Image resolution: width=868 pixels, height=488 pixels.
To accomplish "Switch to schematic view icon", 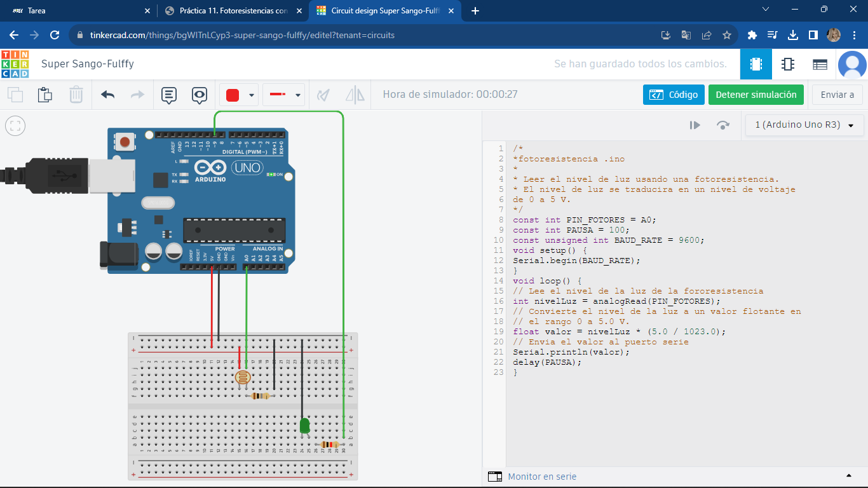I will pos(788,64).
